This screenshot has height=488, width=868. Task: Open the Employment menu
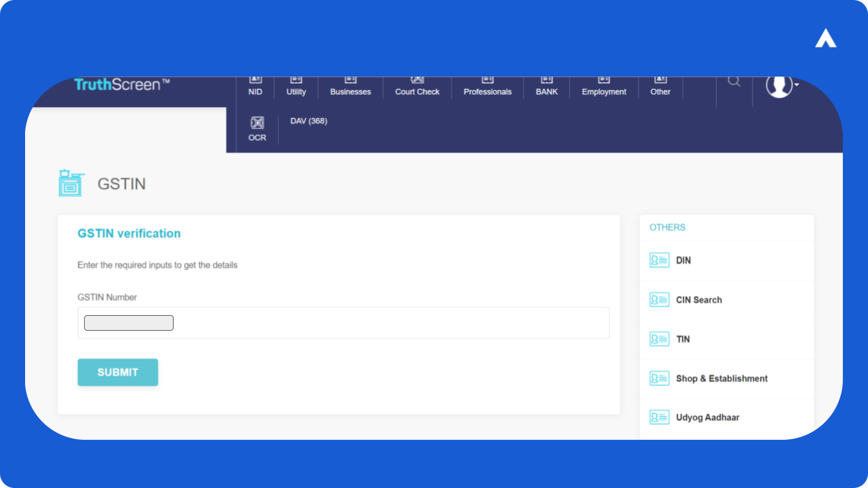[x=604, y=87]
